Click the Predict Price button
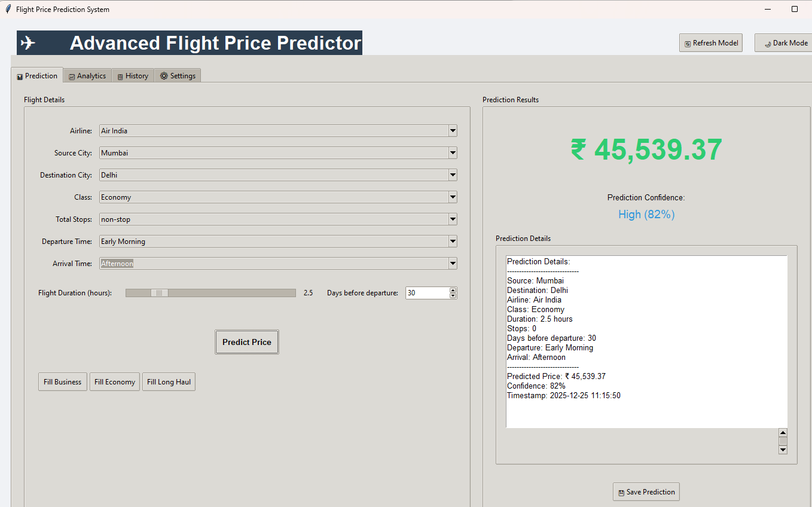The width and height of the screenshot is (812, 507). pos(246,342)
